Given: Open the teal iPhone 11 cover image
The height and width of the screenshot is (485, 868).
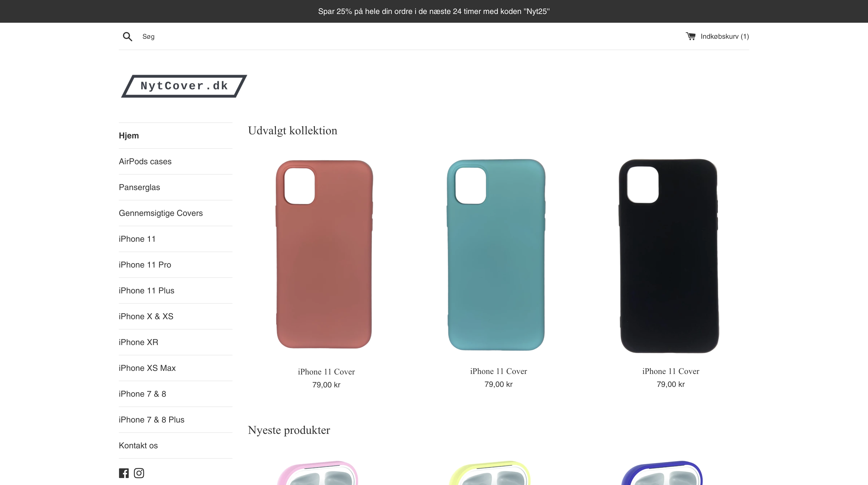Looking at the screenshot, I should tap(496, 255).
